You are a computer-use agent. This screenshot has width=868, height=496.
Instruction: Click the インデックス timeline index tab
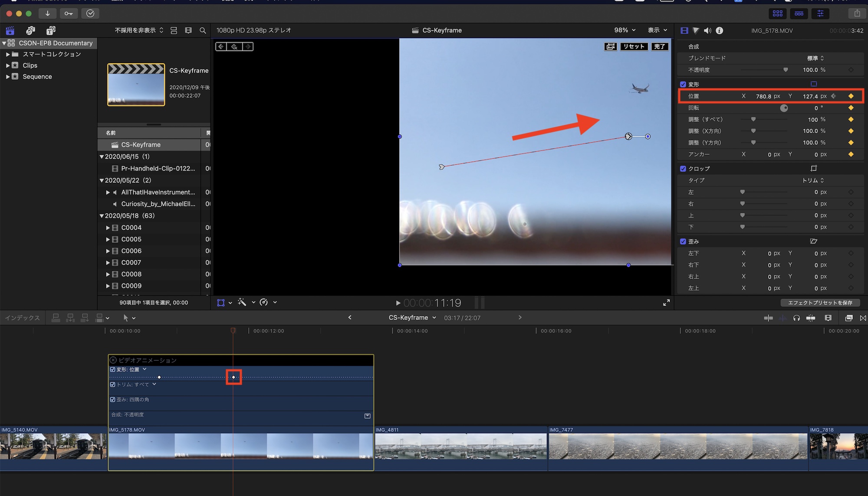click(22, 318)
